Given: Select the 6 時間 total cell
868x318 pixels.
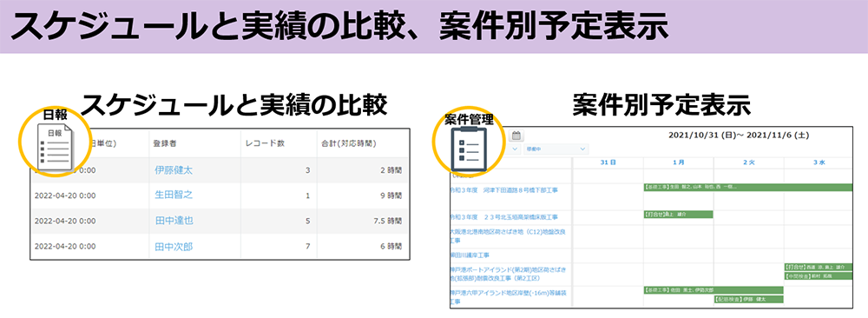Looking at the screenshot, I should point(391,247).
